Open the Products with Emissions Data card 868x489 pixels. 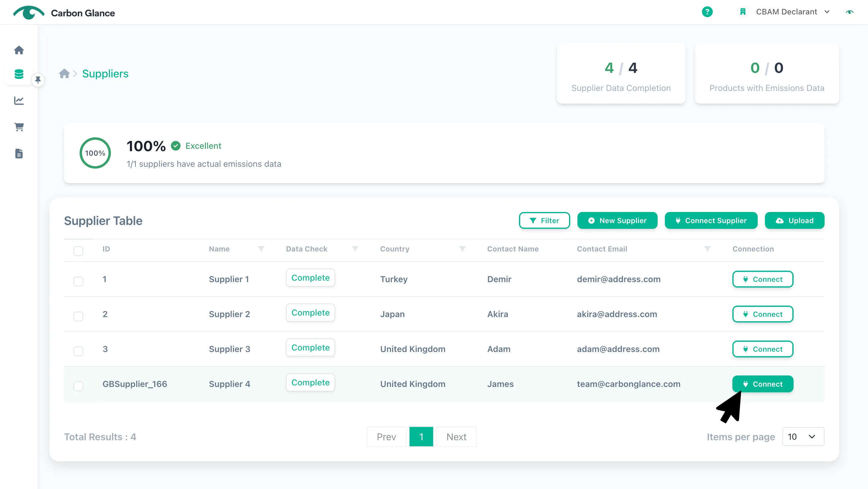point(767,74)
